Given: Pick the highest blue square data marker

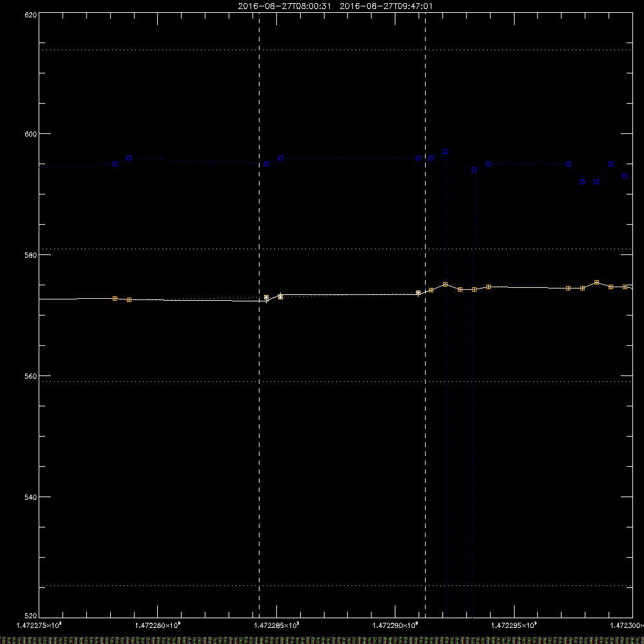Looking at the screenshot, I should [x=445, y=152].
